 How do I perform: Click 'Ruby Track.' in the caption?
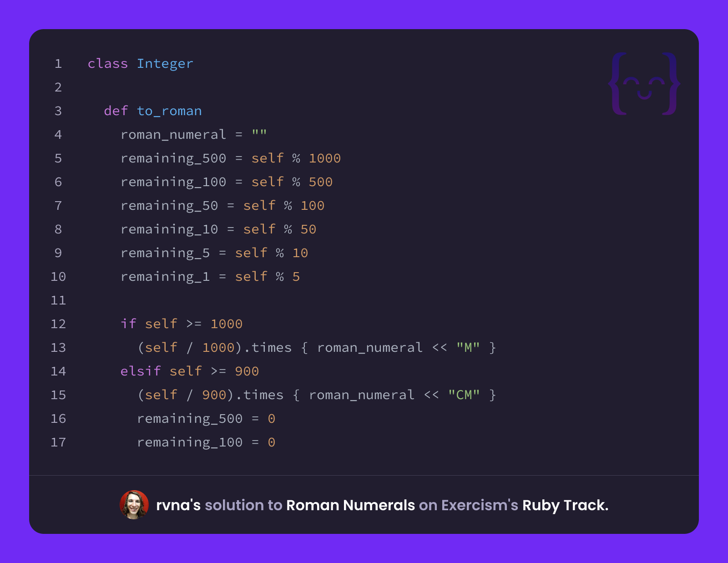[565, 505]
